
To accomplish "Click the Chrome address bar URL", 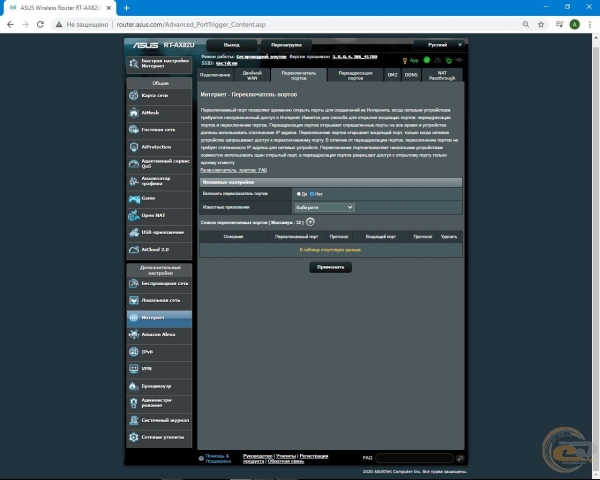I will pyautogui.click(x=191, y=24).
